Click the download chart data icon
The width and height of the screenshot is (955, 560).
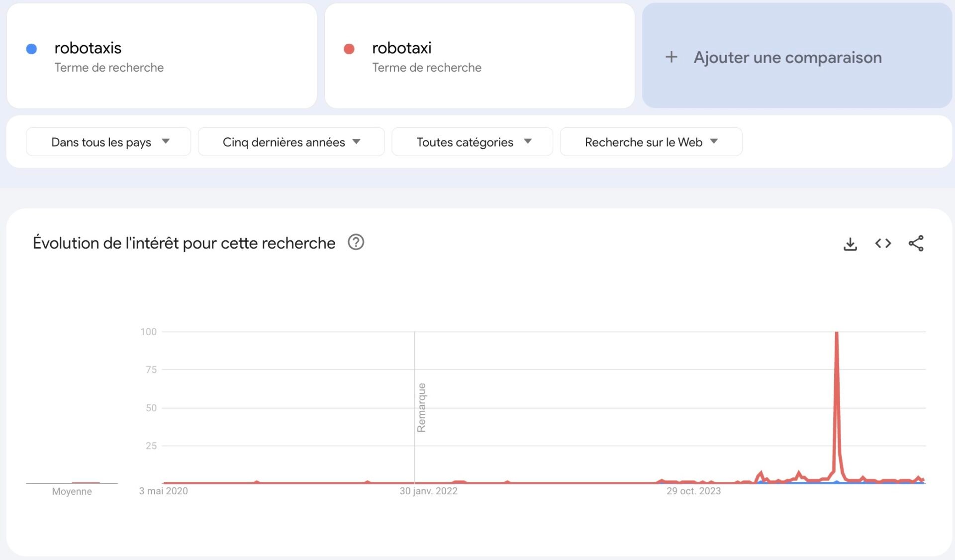click(x=850, y=244)
